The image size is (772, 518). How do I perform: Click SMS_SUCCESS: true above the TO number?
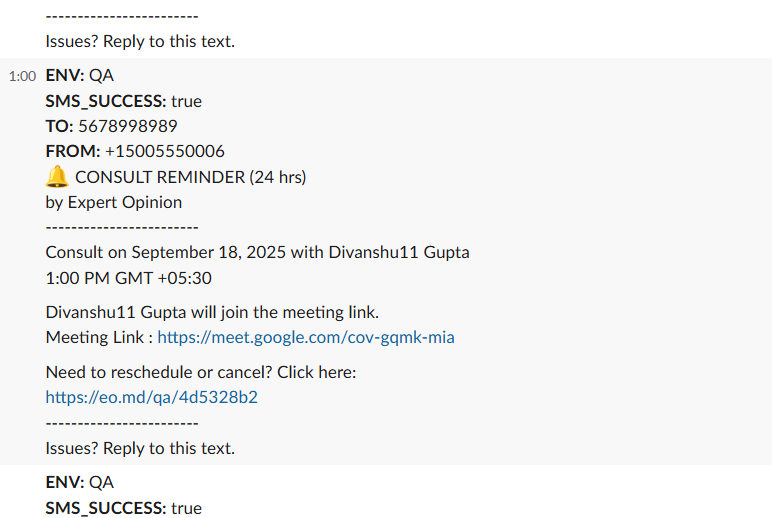pyautogui.click(x=123, y=101)
